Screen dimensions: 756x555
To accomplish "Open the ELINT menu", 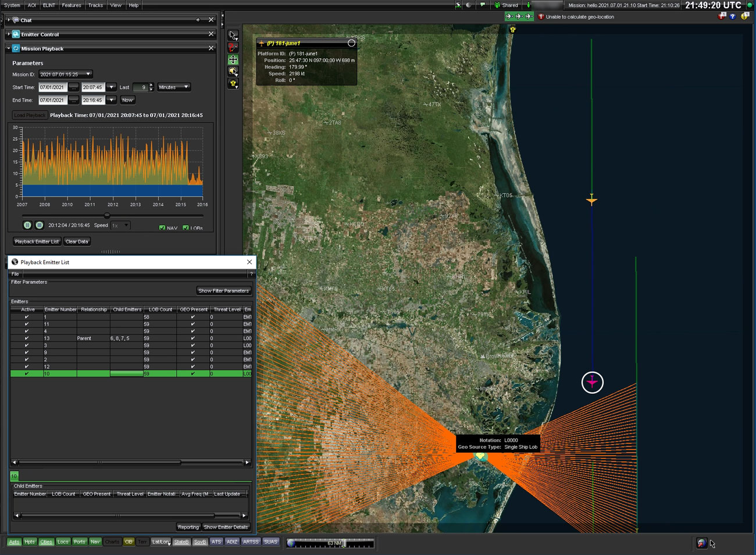I will 49,5.
